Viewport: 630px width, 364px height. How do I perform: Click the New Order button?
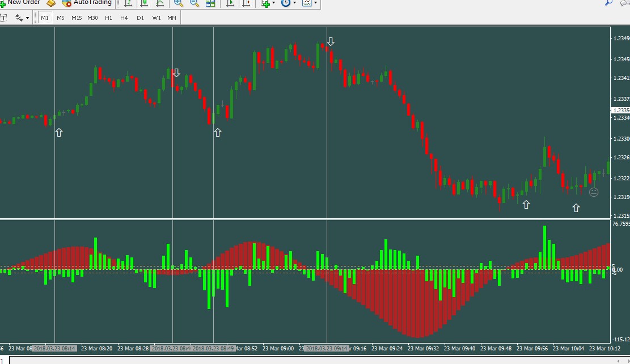[20, 2]
